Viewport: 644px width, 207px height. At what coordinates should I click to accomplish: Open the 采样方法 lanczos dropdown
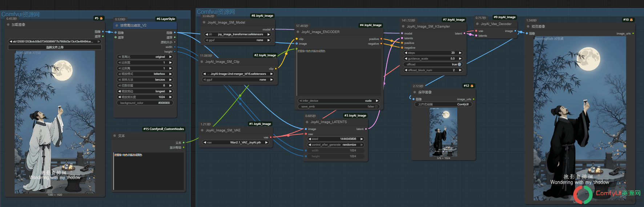coord(145,80)
